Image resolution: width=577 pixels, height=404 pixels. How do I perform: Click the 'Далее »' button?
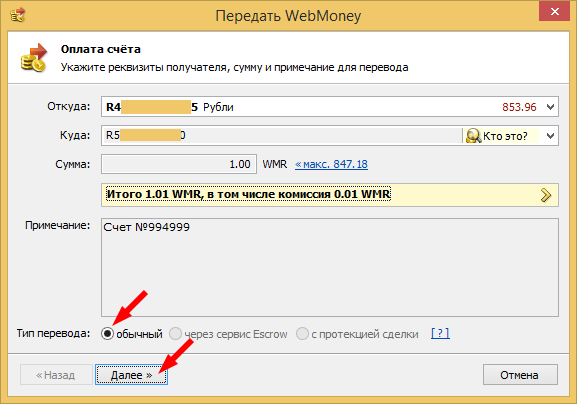[131, 375]
